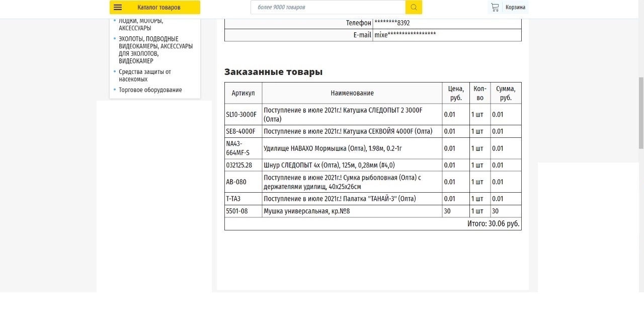
Task: Open the "Корзина" link
Action: coord(515,8)
